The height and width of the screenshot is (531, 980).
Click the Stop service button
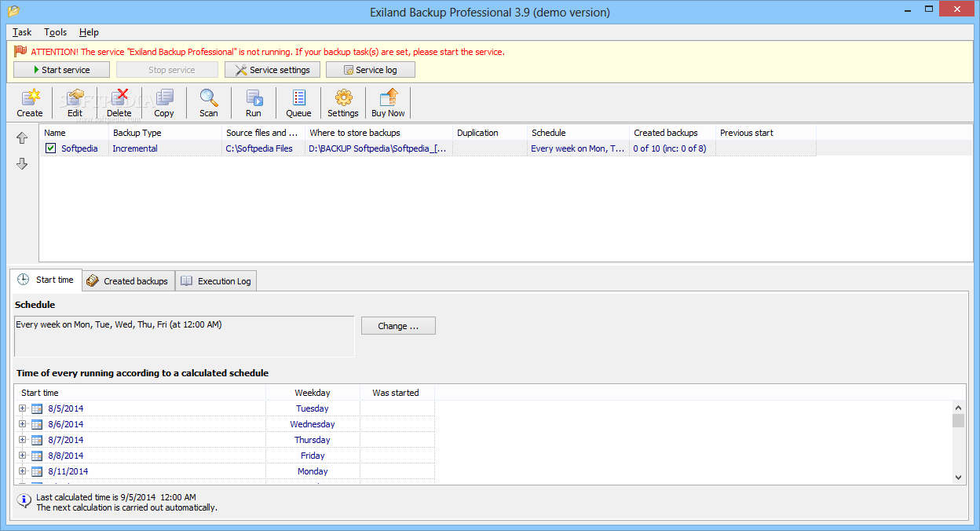167,70
